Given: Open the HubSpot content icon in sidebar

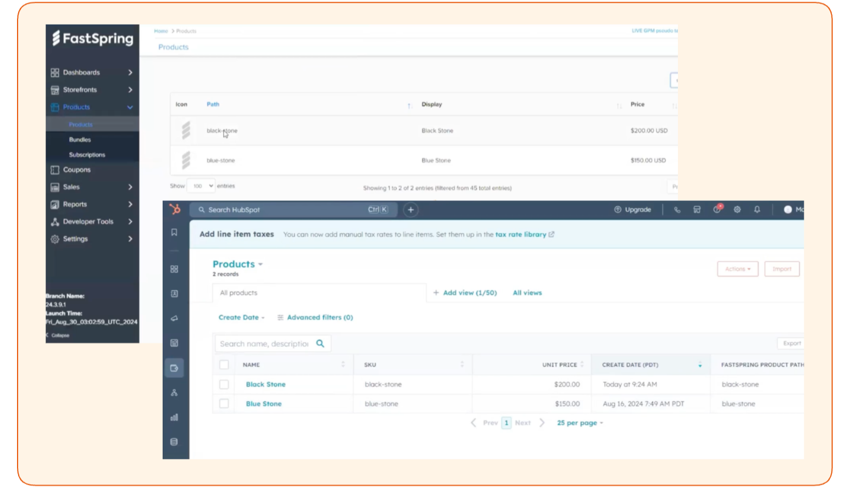Looking at the screenshot, I should click(x=174, y=343).
